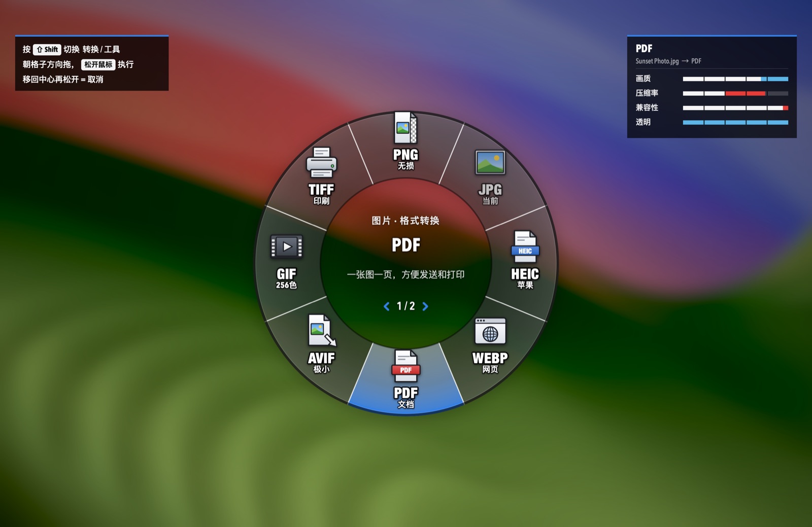The height and width of the screenshot is (527, 812).
Task: Click the 兼容性 label in info panel
Action: click(647, 108)
